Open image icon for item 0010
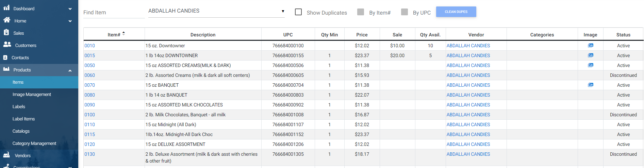The image size is (644, 168). (x=591, y=45)
